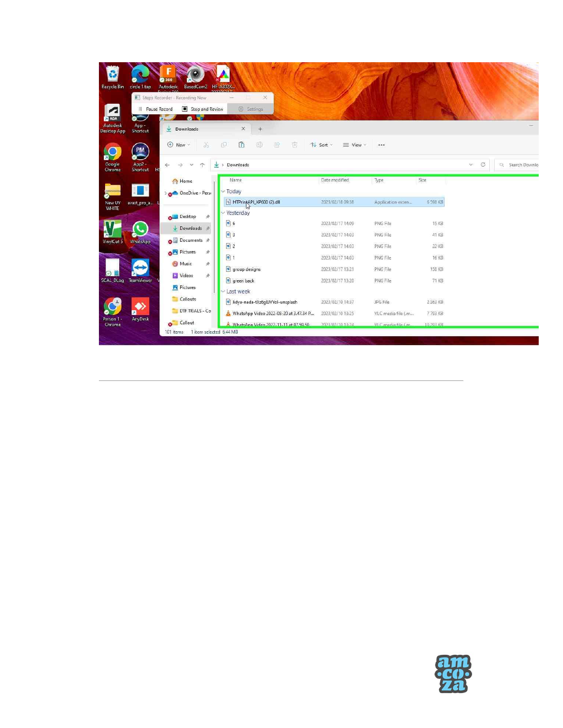Click the Delete trash icon in toolbar
This screenshot has width=563, height=728.
295,145
